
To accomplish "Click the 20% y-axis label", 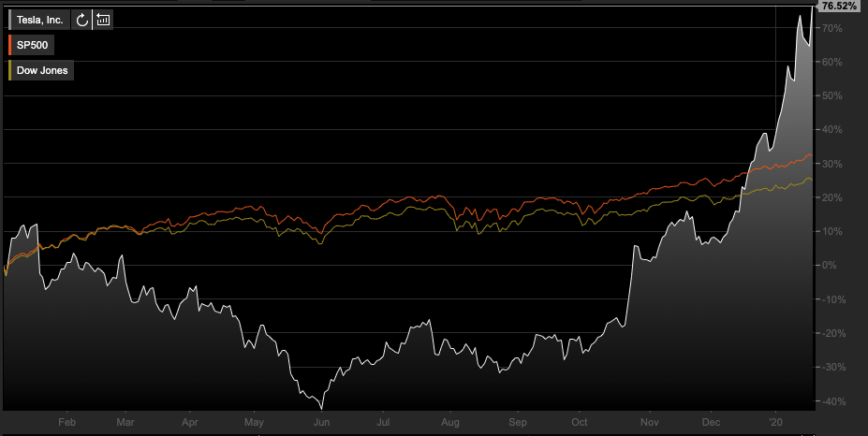I will pyautogui.click(x=832, y=197).
